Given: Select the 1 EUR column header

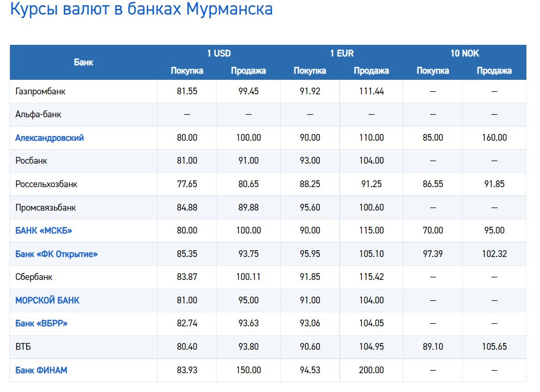Looking at the screenshot, I should [341, 53].
